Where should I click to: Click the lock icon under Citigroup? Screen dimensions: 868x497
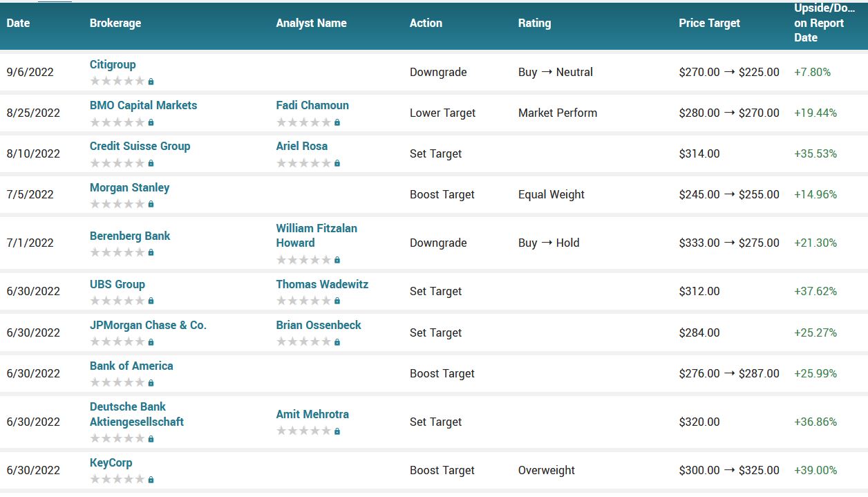[x=151, y=82]
